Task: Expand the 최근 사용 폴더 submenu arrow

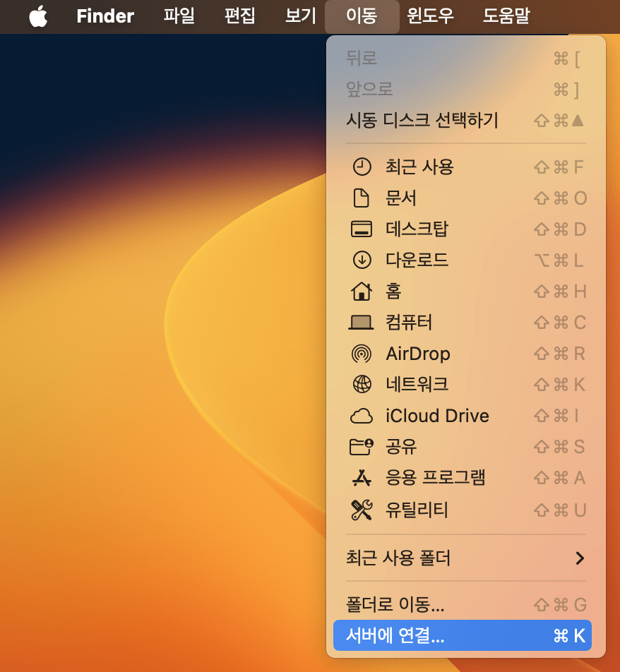Action: point(579,558)
